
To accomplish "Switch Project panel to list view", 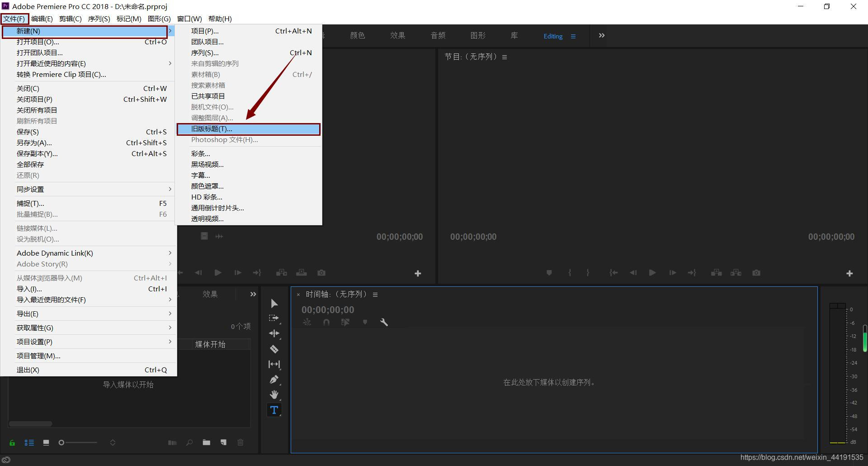I will pos(29,442).
